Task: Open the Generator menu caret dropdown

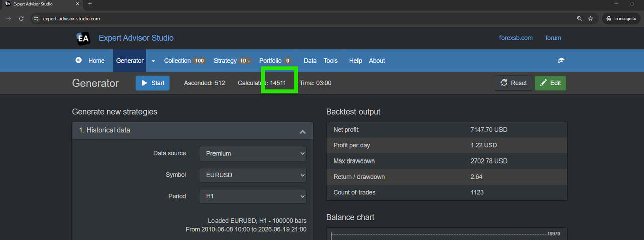Action: (153, 61)
